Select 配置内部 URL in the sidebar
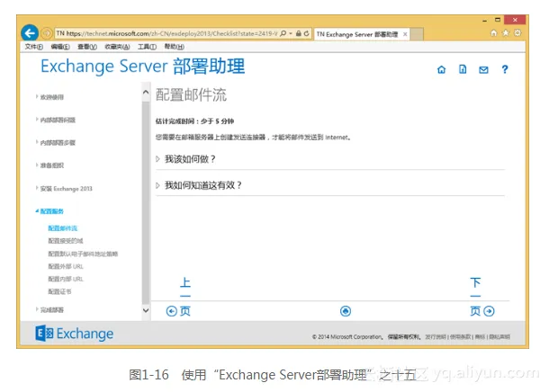549x392 pixels. [66, 279]
